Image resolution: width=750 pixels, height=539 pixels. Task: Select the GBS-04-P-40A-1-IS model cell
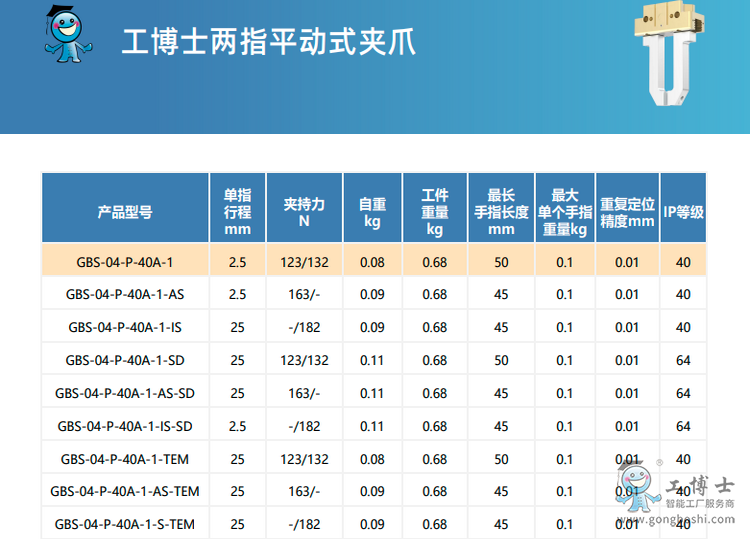tap(125, 327)
